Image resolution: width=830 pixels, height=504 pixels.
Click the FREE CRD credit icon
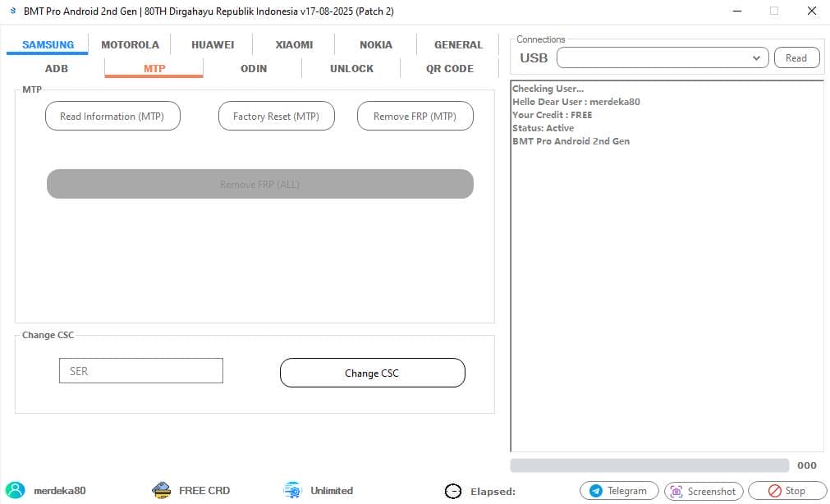coord(161,489)
